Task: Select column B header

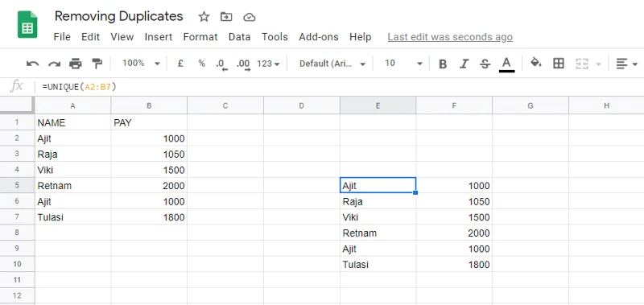Action: pos(149,106)
